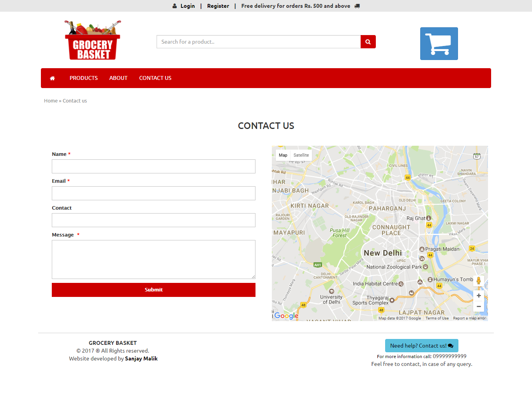Open Contact Us in navigation bar
The image size is (532, 399).
(155, 78)
